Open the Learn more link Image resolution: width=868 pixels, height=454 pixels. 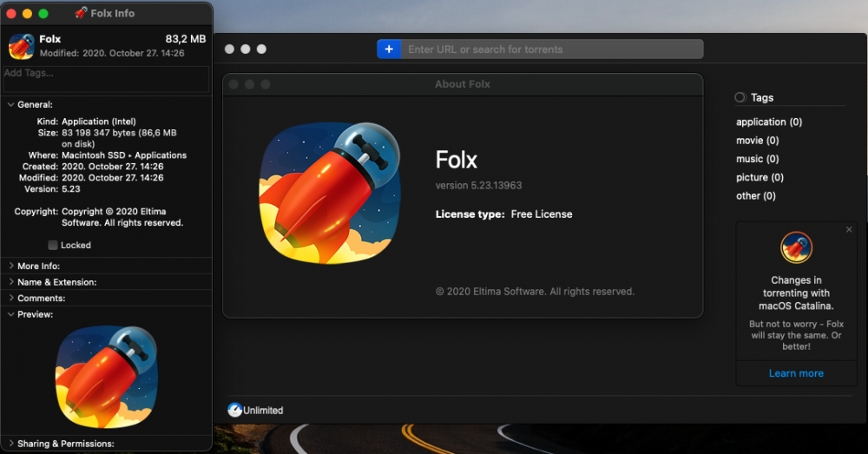click(796, 373)
